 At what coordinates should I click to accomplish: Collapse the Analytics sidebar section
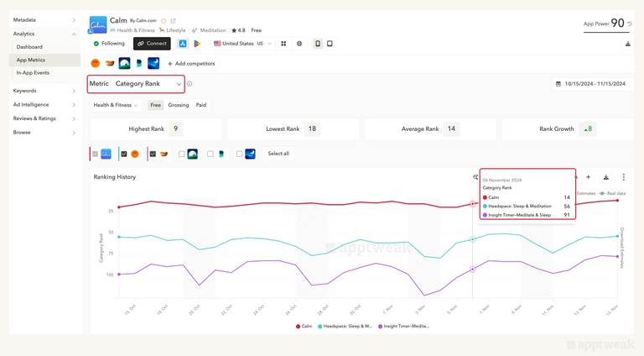pyautogui.click(x=44, y=34)
